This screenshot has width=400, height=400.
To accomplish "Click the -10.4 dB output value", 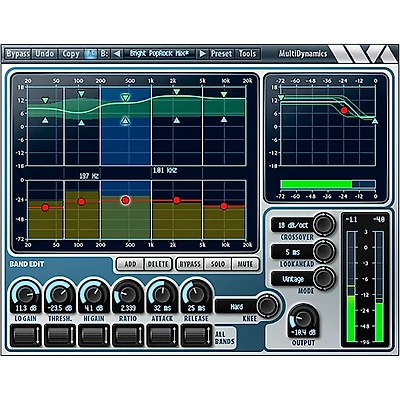I will click(303, 333).
